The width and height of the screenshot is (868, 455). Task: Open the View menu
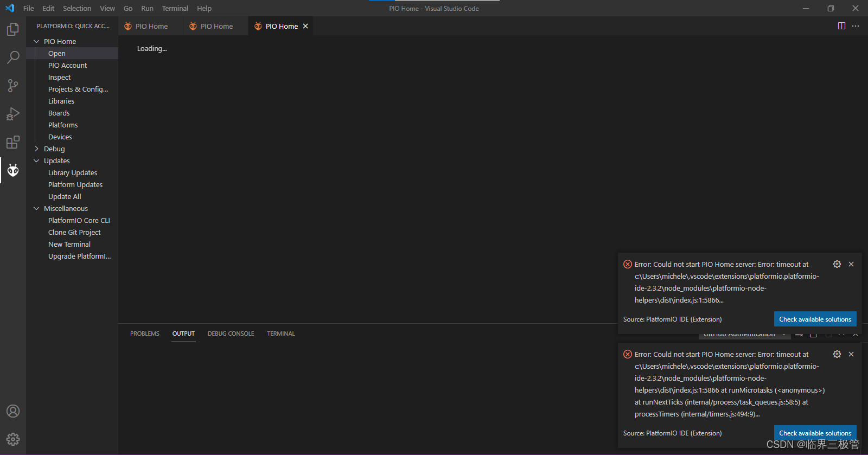107,8
